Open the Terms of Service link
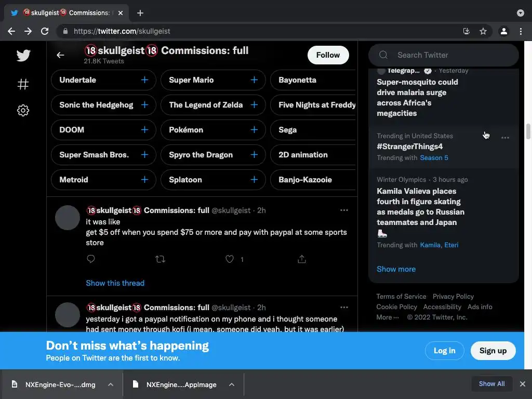 401,297
